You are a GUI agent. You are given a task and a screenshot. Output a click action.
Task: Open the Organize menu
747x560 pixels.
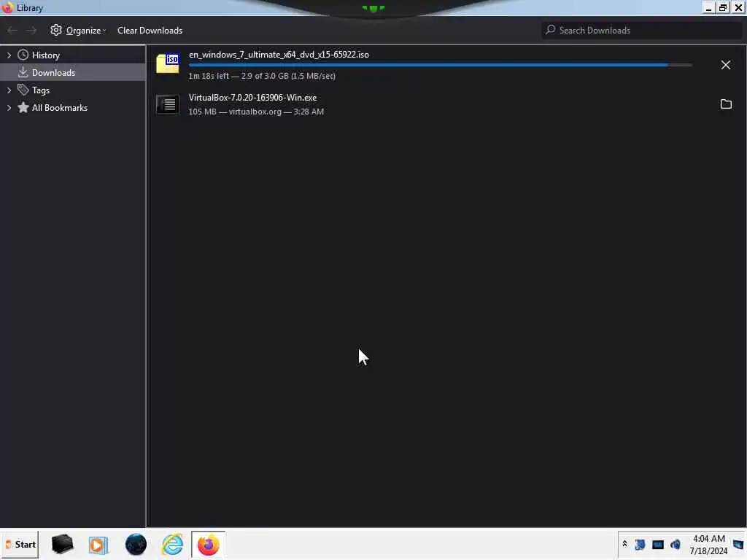[79, 31]
